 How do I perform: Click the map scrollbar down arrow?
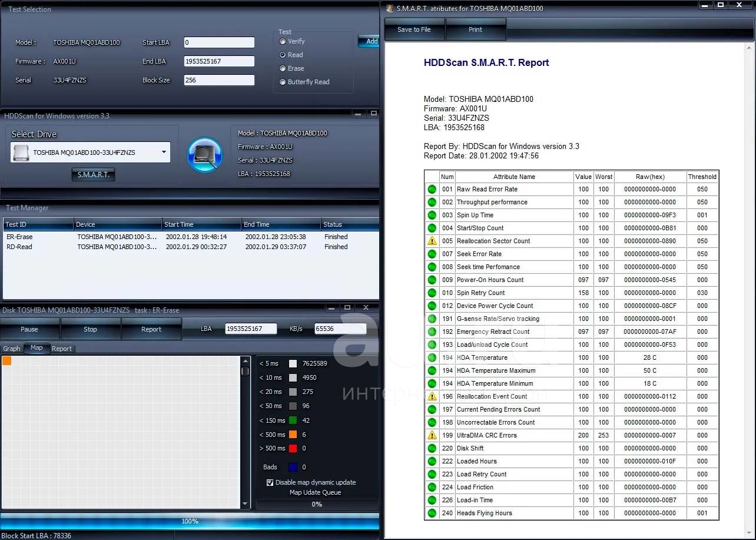(246, 505)
